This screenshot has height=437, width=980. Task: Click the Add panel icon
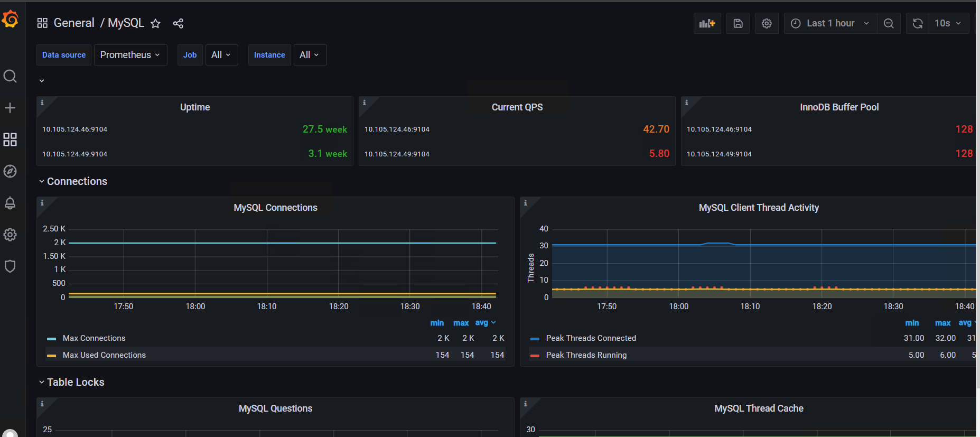(x=707, y=23)
